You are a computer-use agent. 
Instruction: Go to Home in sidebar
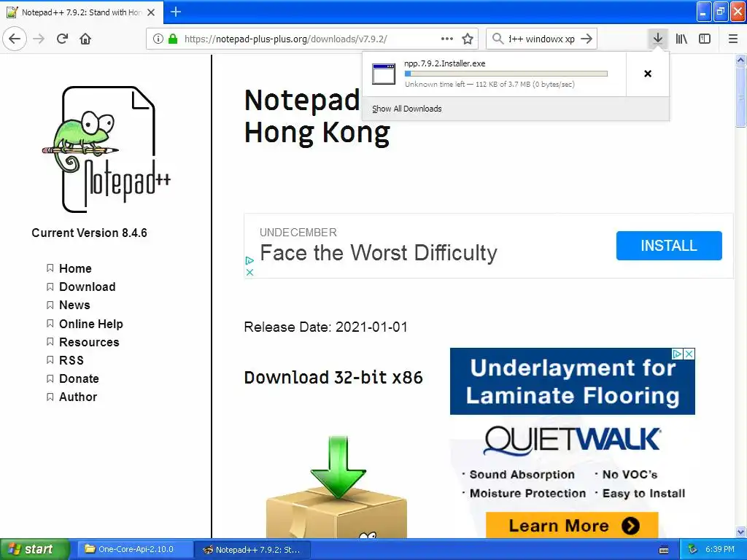(75, 268)
